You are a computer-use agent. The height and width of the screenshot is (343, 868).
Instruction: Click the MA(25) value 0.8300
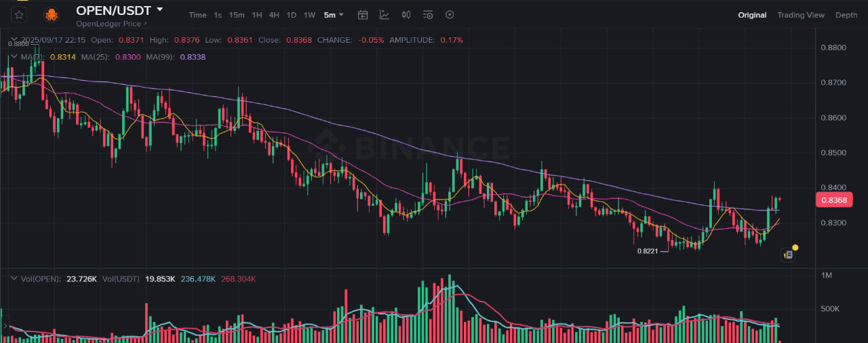[x=128, y=57]
